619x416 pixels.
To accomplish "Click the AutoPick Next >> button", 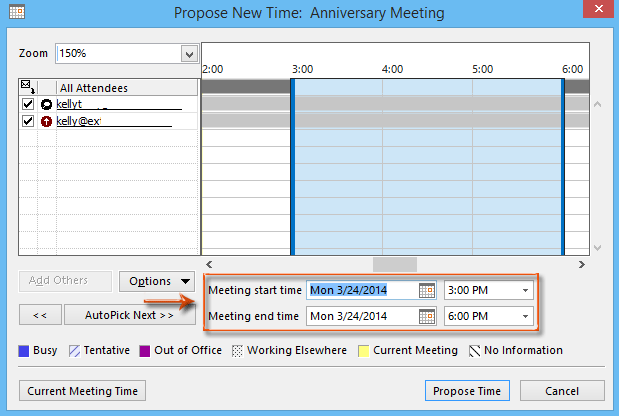I will (130, 314).
